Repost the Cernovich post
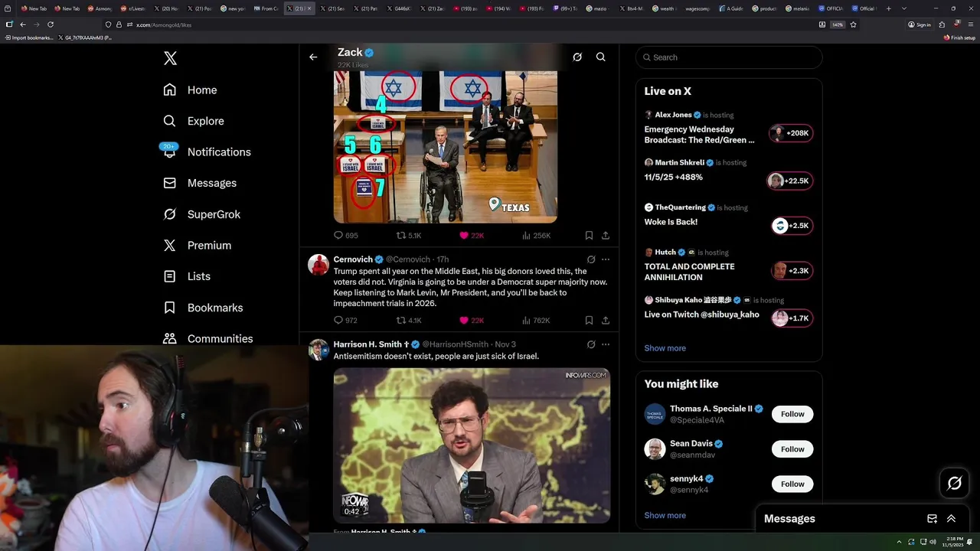The height and width of the screenshot is (551, 980). click(409, 321)
